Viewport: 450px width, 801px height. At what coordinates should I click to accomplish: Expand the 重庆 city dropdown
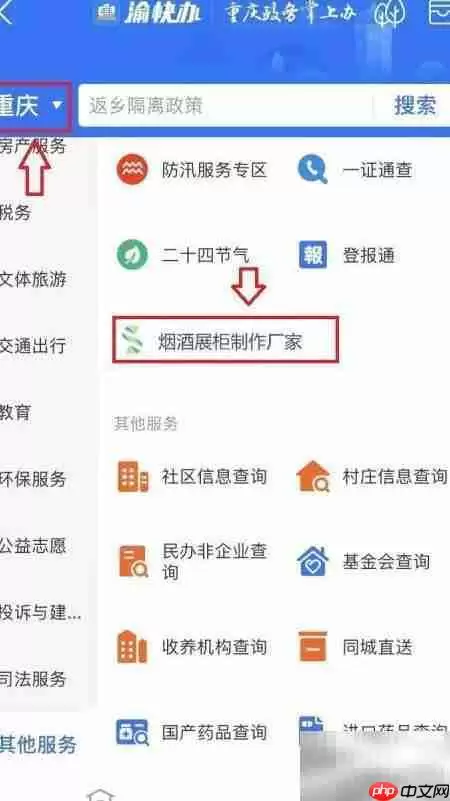(x=34, y=106)
